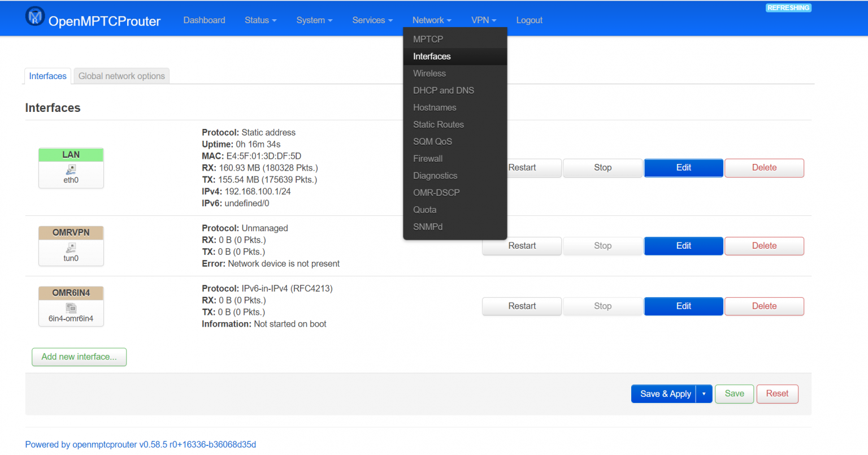Open Firewall from the Network menu
Image resolution: width=868 pixels, height=455 pixels.
click(427, 158)
